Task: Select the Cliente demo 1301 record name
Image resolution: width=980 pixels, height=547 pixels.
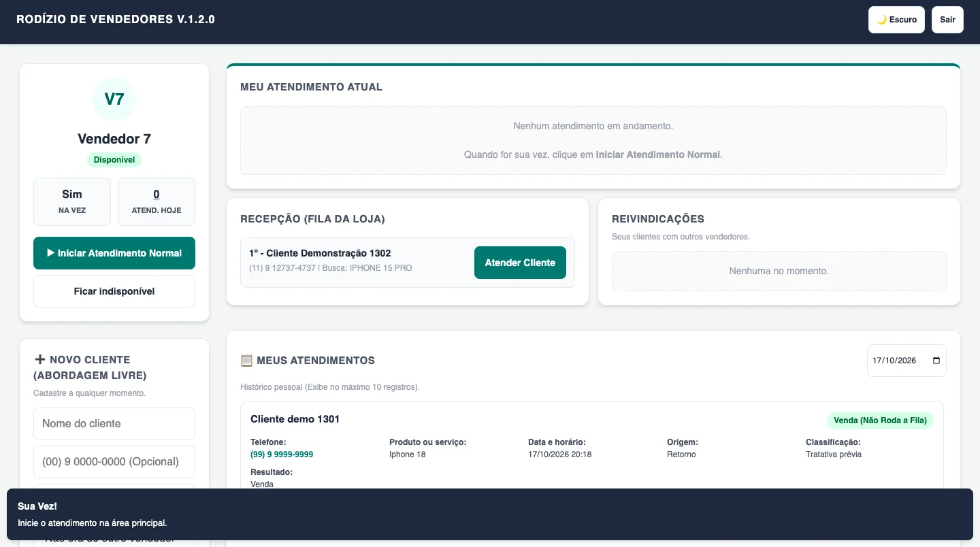Action: 295,419
